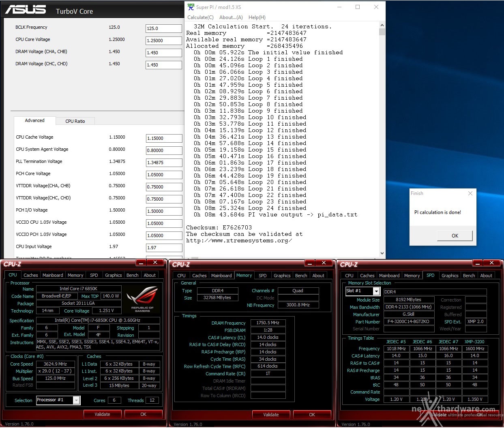504x428 pixels.
Task: Click the CPU Input Voltage input field
Action: pos(164,248)
